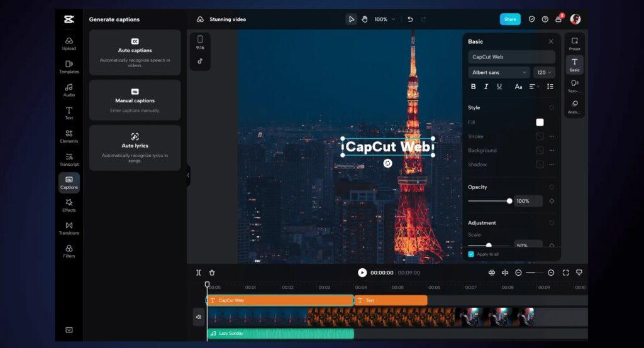Open the 100% zoom level dropdown
This screenshot has height=348, width=644.
coord(385,19)
